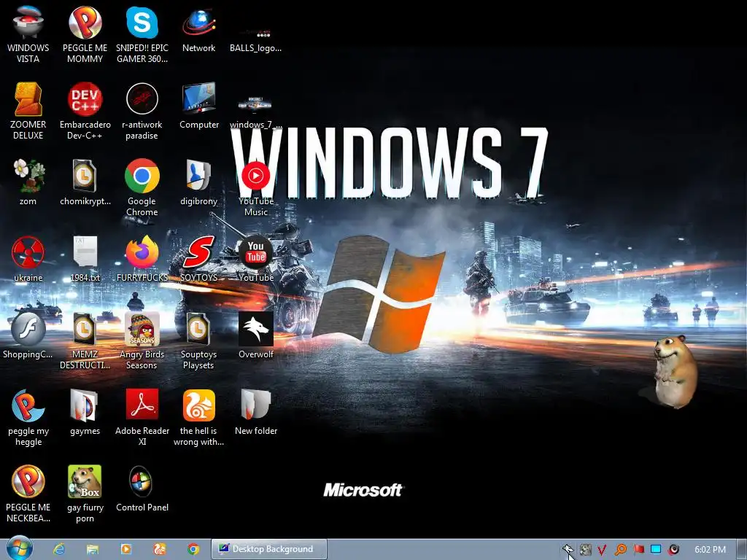The width and height of the screenshot is (747, 560).
Task: Select the ukraine radiation-symbol icon
Action: tap(28, 259)
